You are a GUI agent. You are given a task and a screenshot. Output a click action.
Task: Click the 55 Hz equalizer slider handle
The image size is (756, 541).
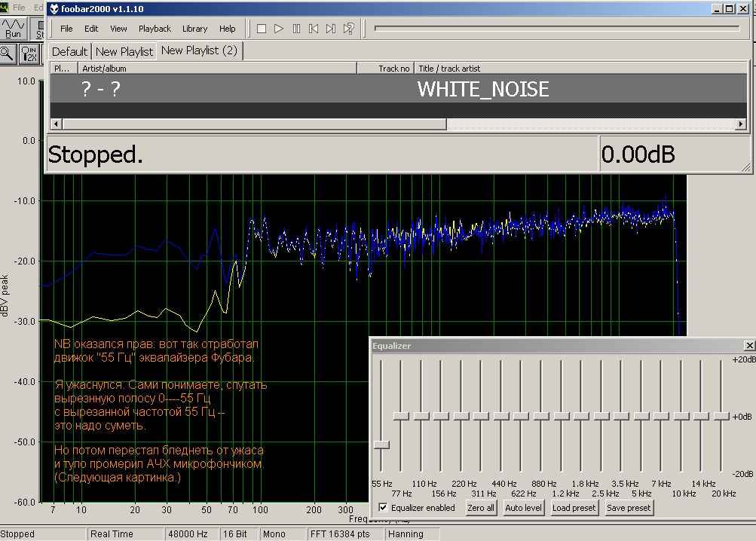point(381,445)
